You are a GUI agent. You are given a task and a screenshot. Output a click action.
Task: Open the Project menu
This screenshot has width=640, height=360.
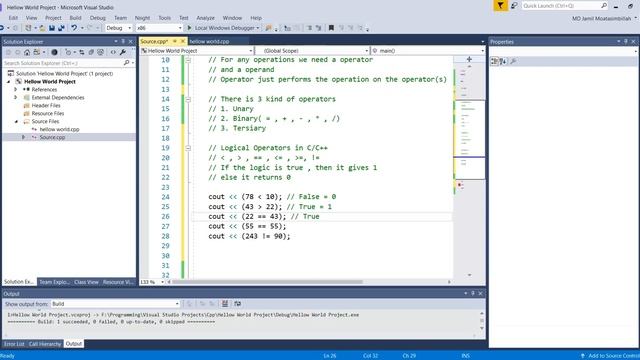pos(53,18)
